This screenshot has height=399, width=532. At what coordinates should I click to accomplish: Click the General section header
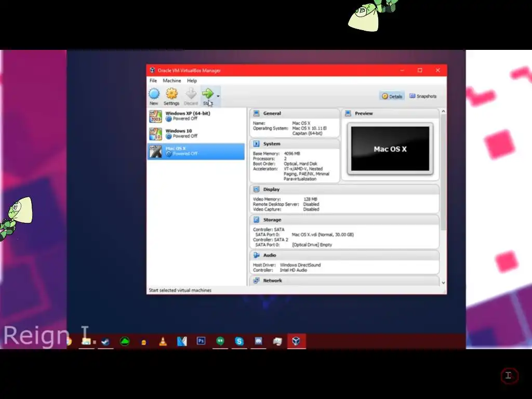click(x=295, y=114)
